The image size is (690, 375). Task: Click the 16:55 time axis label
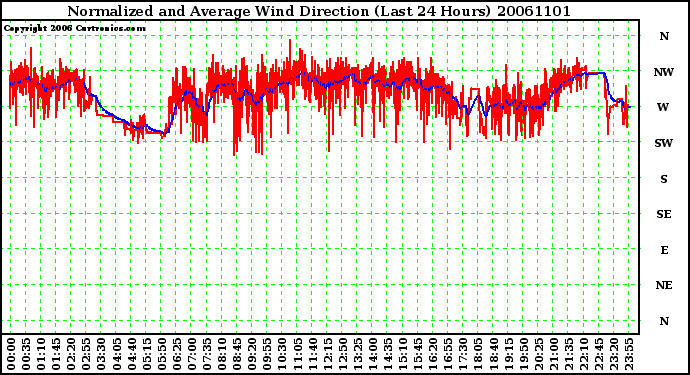pyautogui.click(x=448, y=355)
